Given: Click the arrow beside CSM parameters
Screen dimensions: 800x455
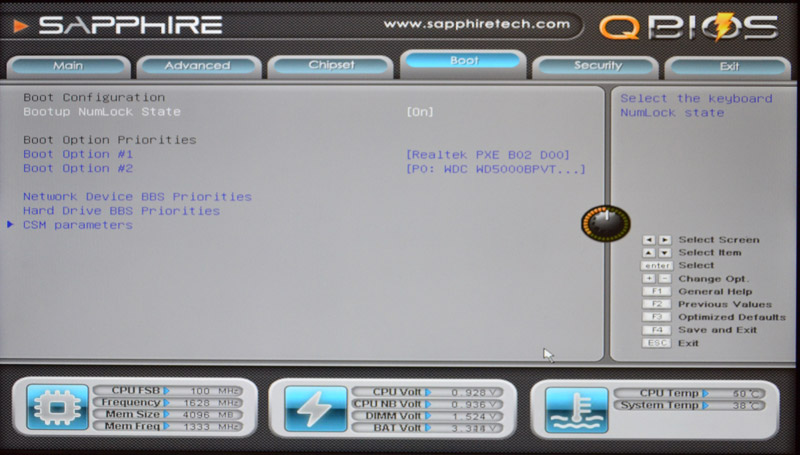Looking at the screenshot, I should pos(10,224).
